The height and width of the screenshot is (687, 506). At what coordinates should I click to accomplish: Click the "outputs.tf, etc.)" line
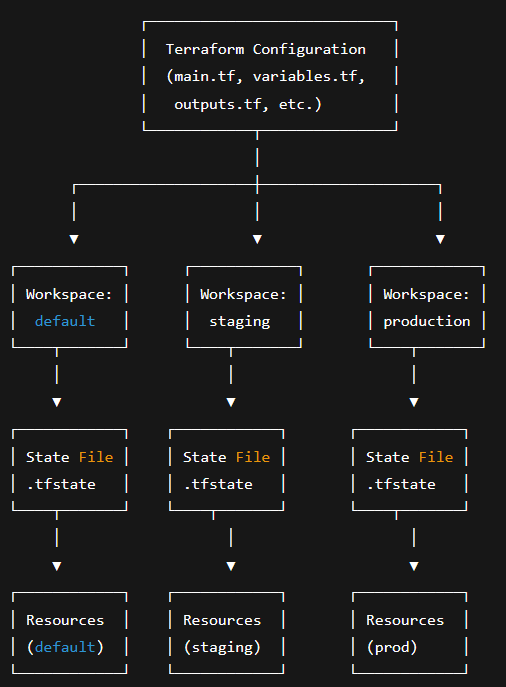coord(248,104)
